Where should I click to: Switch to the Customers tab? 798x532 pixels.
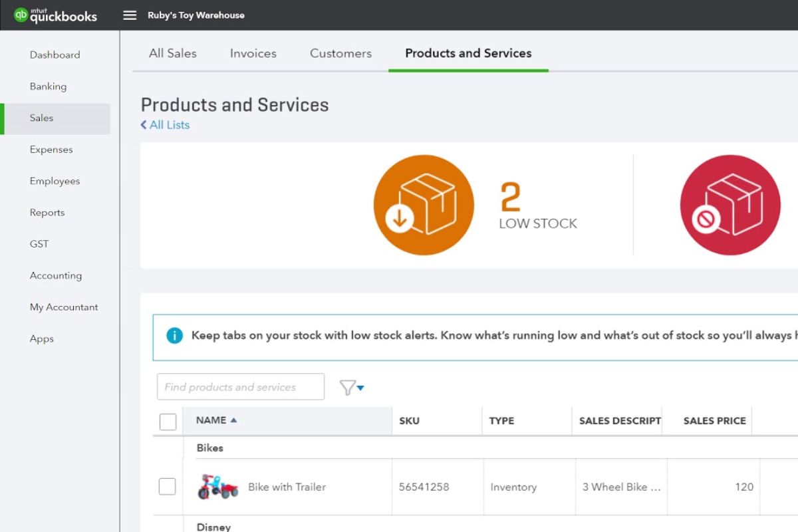340,53
